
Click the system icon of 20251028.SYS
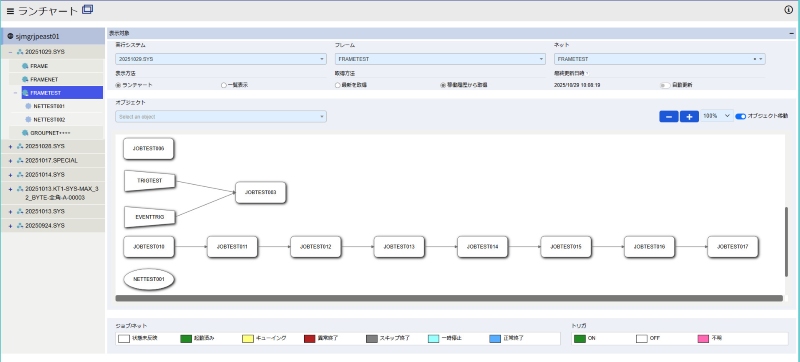20,146
